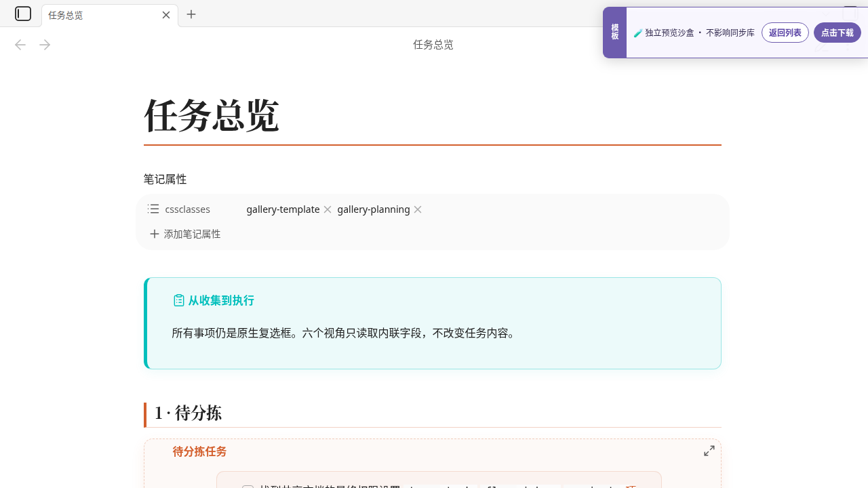Click the 待分拣任务 block title
Viewport: 868px width, 488px height.
[199, 451]
